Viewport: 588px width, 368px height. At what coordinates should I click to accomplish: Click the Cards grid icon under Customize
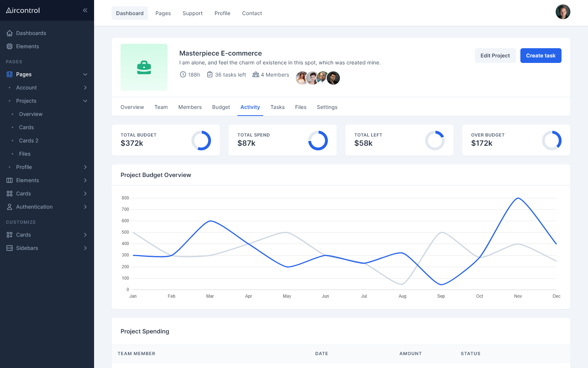coord(9,235)
